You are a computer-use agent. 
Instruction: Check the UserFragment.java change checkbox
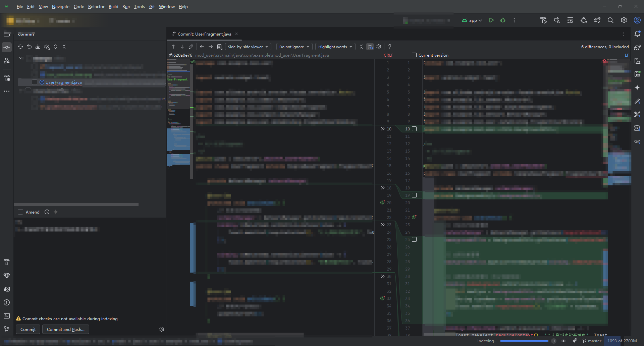[34, 82]
